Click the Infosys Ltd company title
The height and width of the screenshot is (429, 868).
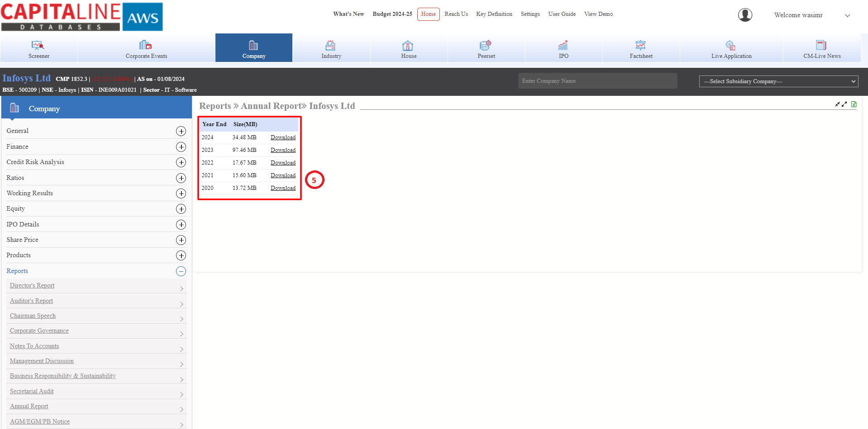[x=27, y=78]
